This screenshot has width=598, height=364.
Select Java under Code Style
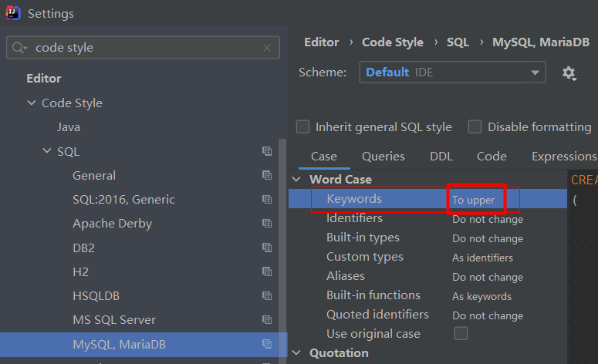tap(69, 127)
